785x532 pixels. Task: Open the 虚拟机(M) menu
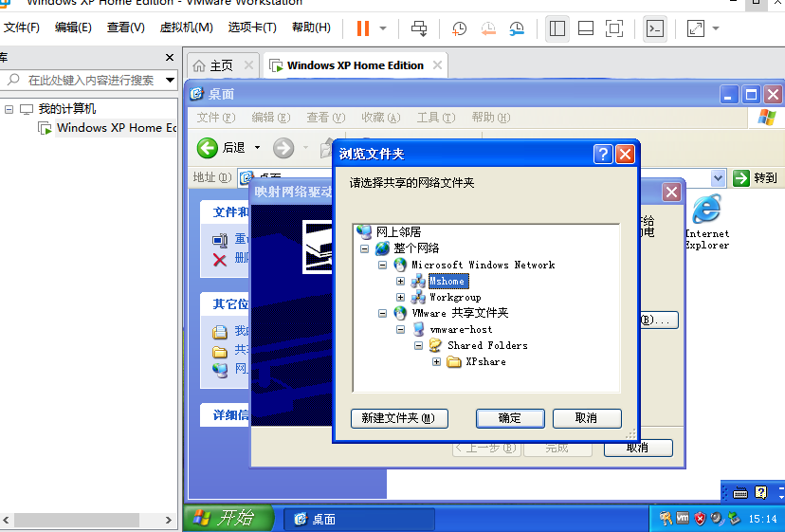[x=186, y=28]
